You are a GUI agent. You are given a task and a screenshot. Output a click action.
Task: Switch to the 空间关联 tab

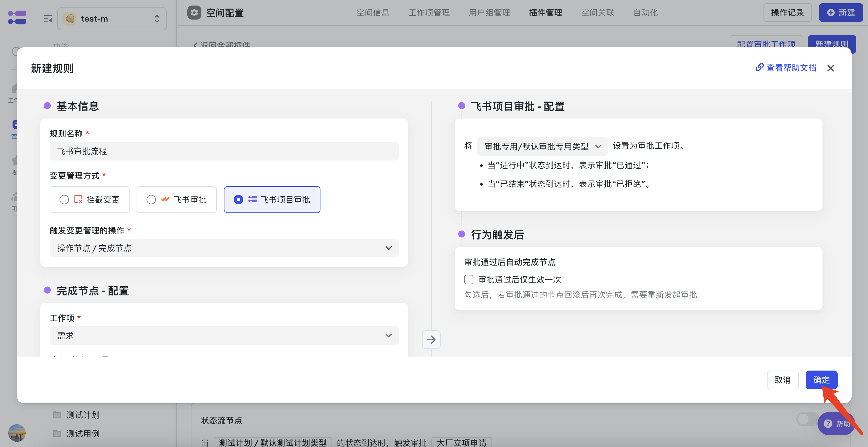coord(597,13)
